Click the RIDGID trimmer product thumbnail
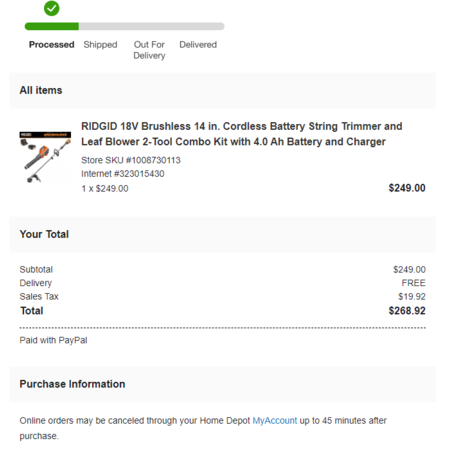The height and width of the screenshot is (450, 450). pyautogui.click(x=45, y=157)
